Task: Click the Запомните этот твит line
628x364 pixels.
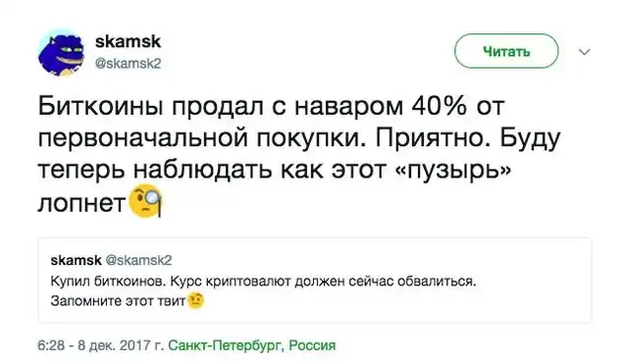Action: [x=119, y=301]
